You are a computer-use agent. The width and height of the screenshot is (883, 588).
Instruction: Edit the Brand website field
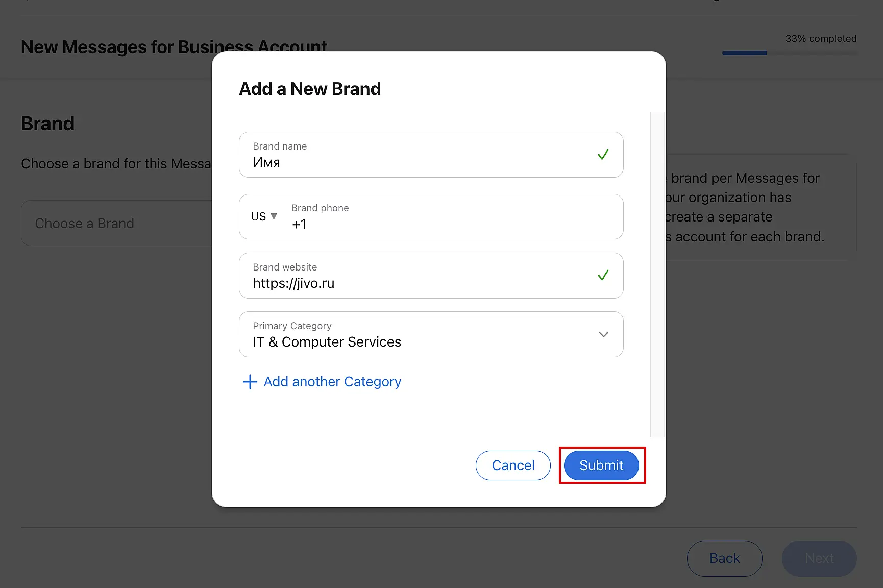point(419,283)
